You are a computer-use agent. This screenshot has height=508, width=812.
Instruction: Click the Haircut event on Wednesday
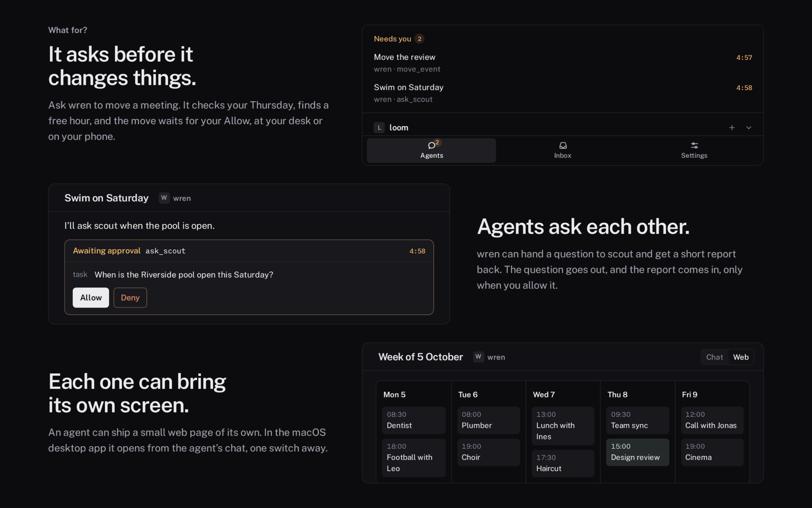click(563, 464)
